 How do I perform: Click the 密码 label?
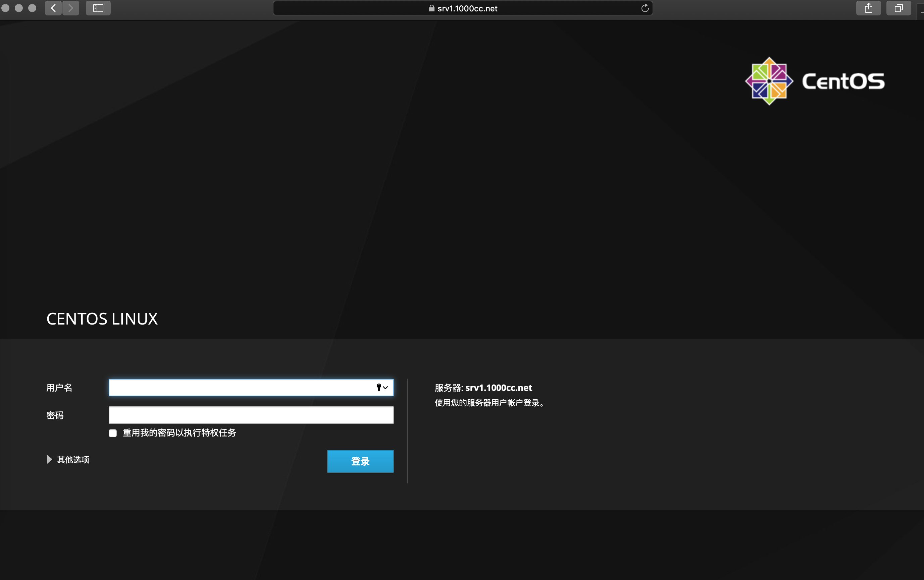tap(55, 415)
